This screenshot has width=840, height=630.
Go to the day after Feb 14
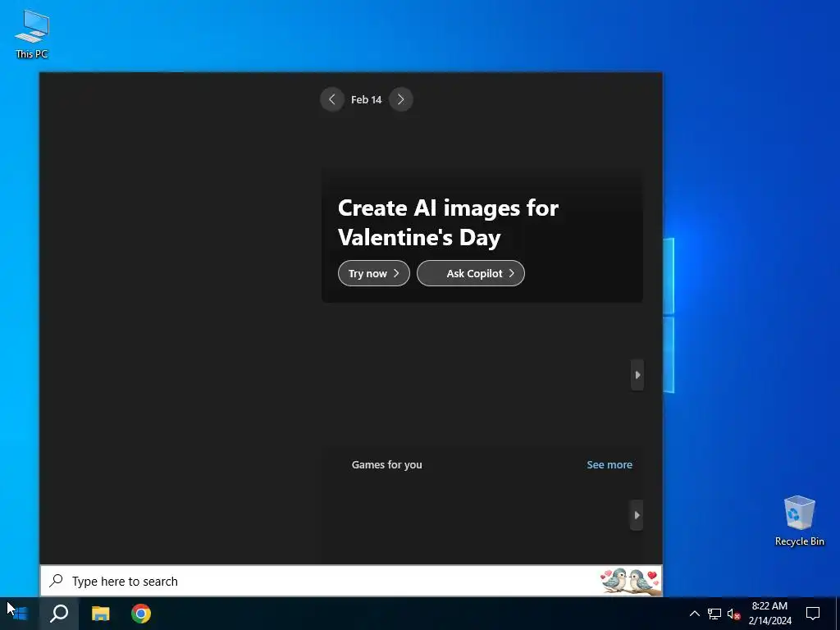pos(400,99)
